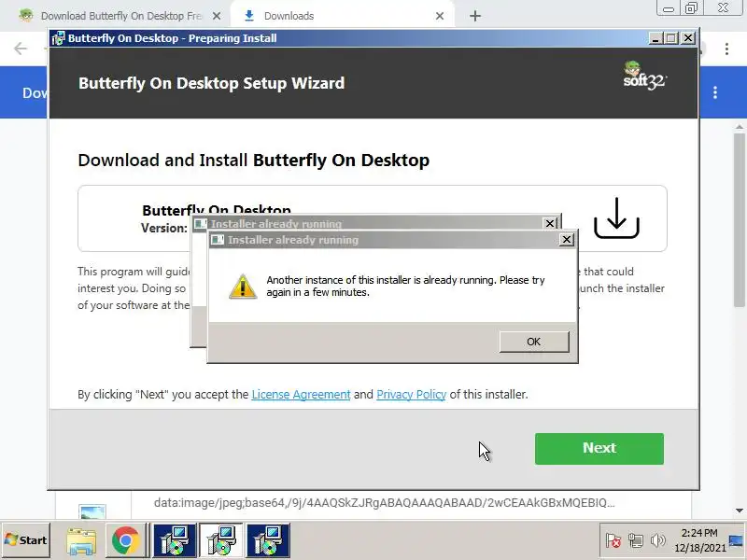Image resolution: width=747 pixels, height=560 pixels.
Task: Click OK in the Installer already running dialog
Action: (534, 342)
